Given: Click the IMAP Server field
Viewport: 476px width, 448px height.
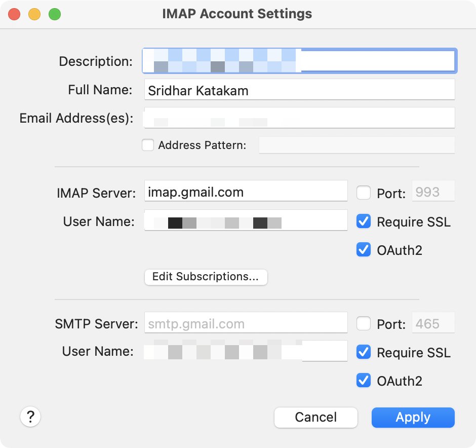Looking at the screenshot, I should [246, 191].
